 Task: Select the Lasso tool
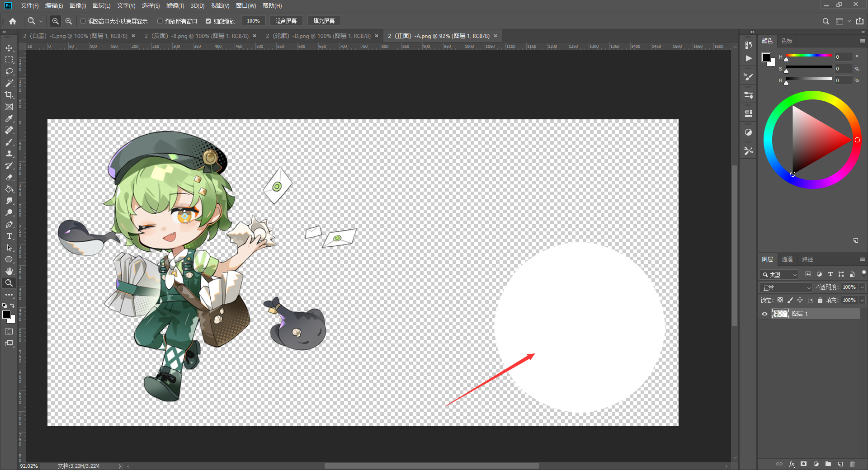coord(9,71)
